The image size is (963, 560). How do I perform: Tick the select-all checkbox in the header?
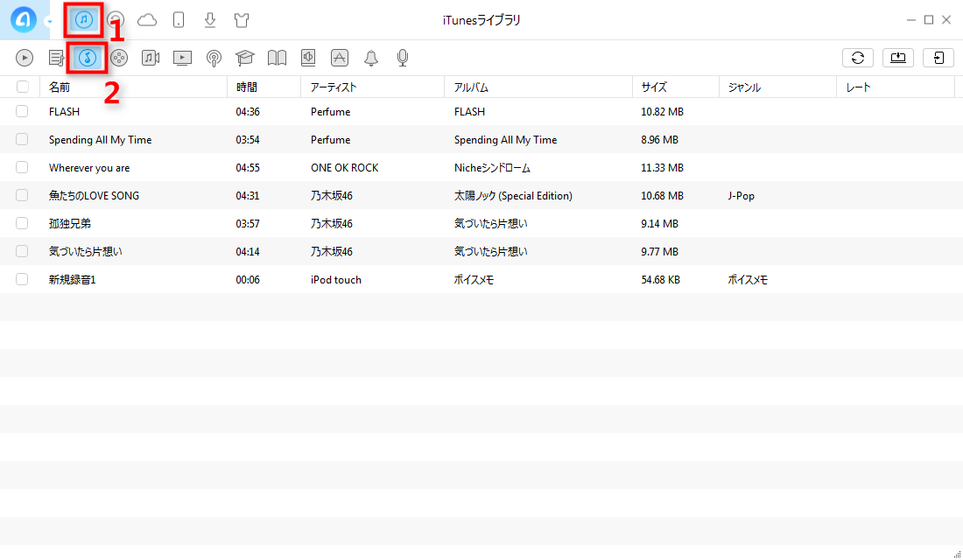[x=23, y=87]
